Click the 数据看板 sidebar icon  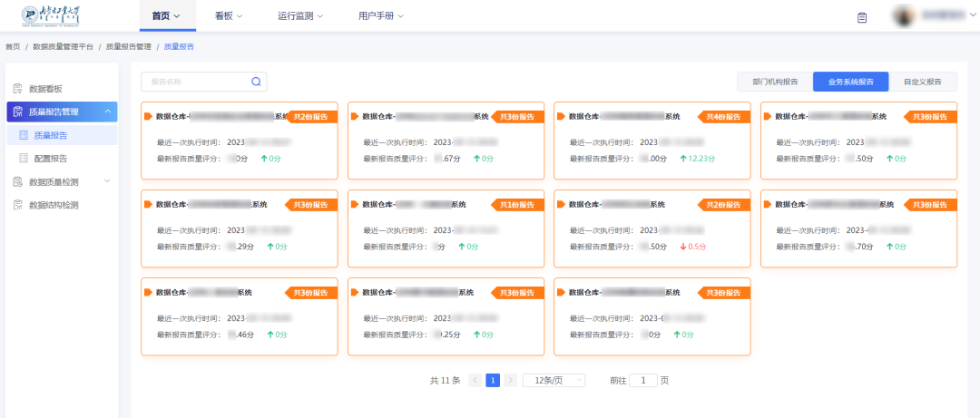pyautogui.click(x=17, y=89)
